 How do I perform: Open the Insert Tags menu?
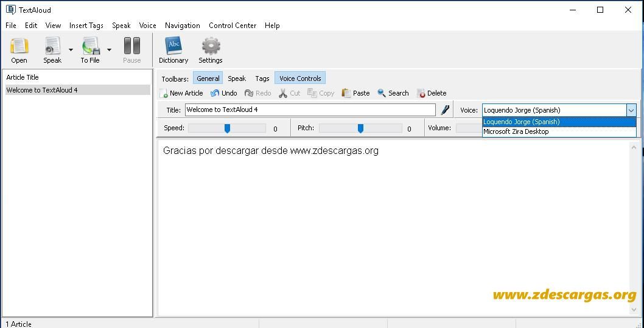pos(86,26)
